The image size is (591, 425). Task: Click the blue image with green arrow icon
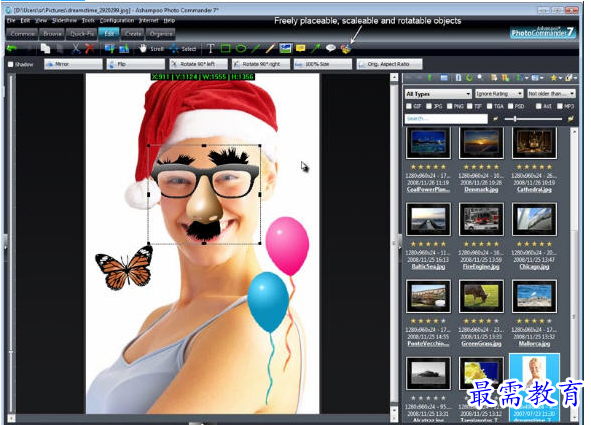(109, 49)
